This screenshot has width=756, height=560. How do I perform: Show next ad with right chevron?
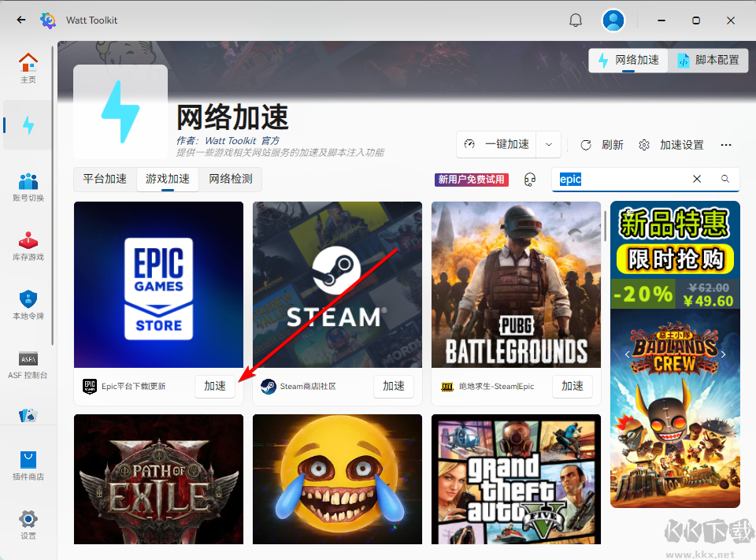click(723, 354)
